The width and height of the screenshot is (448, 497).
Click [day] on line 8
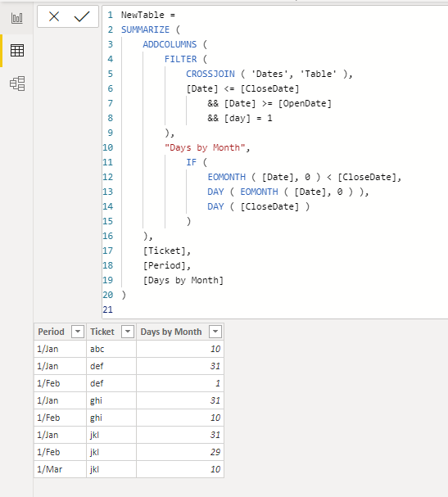[x=238, y=118]
